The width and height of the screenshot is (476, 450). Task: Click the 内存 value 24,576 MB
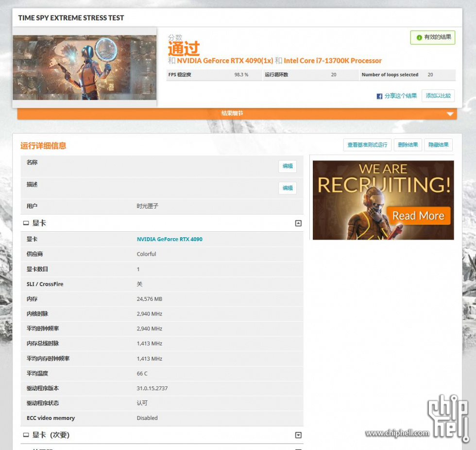click(x=150, y=299)
